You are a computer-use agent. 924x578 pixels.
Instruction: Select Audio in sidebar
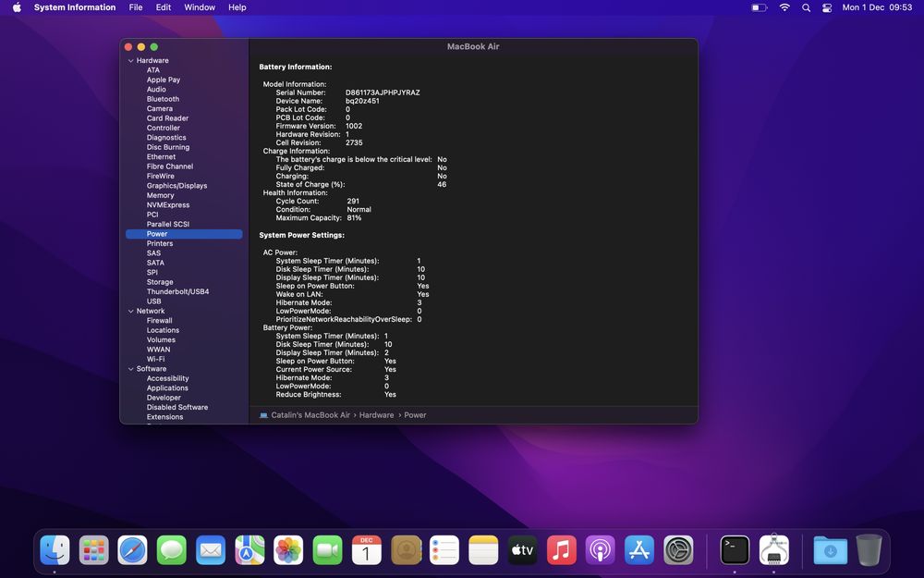point(156,90)
